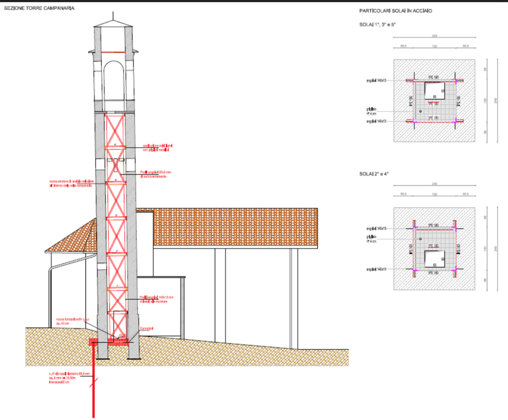Screen dimensions: 508x420
Task: Select the 'nuova struttura in acciaio reticolare' note
Action: click(72, 183)
